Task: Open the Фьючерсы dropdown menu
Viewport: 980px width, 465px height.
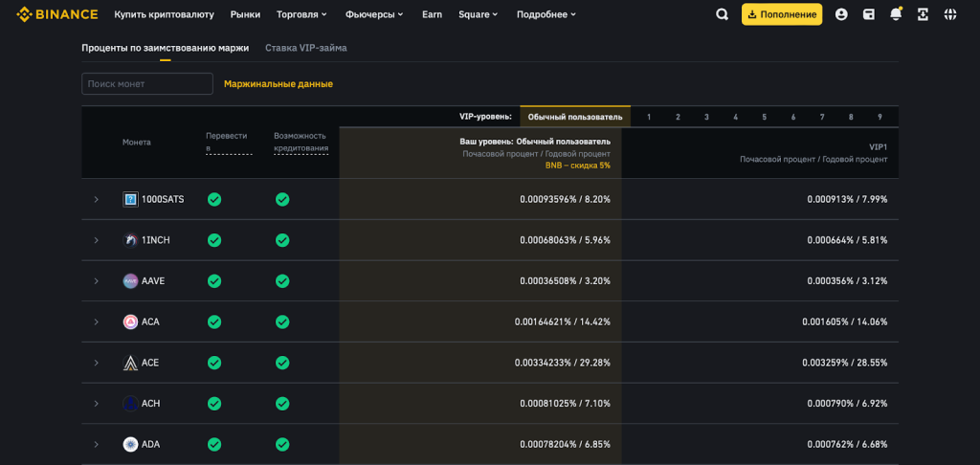Action: (x=374, y=14)
